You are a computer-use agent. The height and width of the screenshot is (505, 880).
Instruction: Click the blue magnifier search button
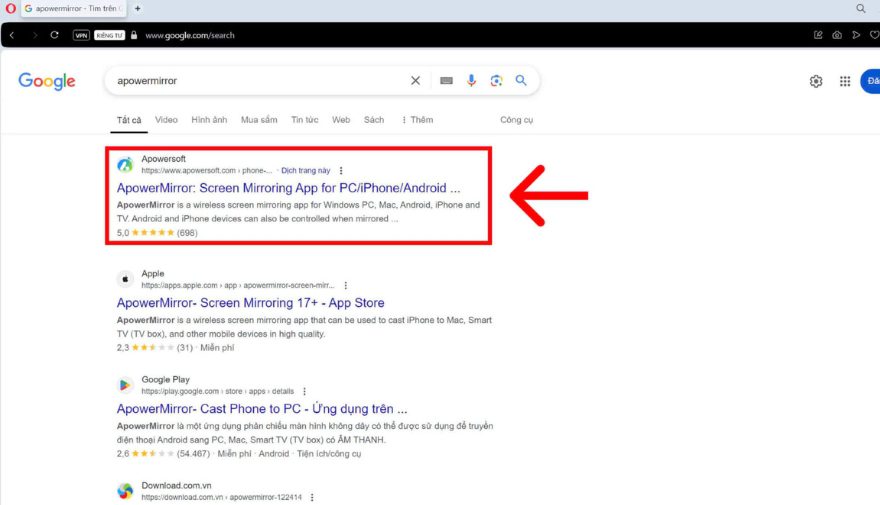click(521, 81)
